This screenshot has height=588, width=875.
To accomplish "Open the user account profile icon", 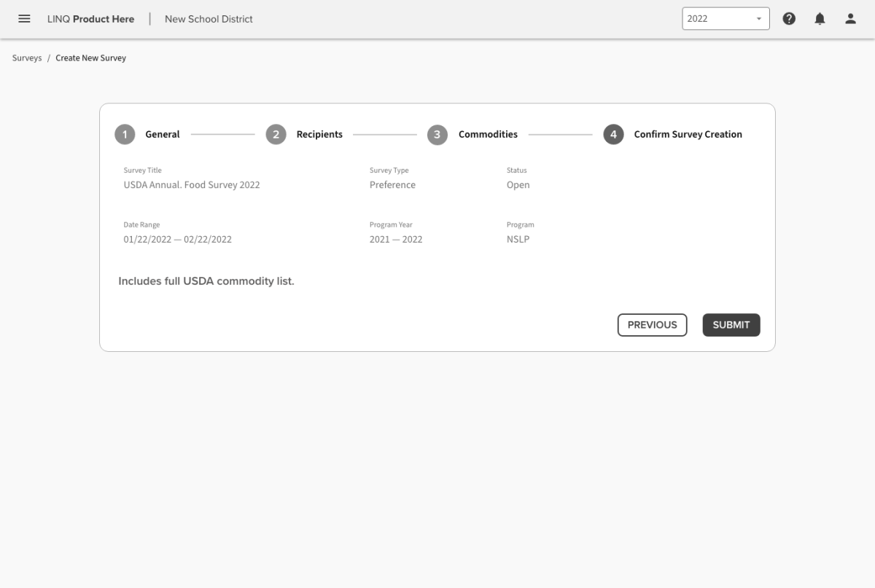I will [x=850, y=19].
